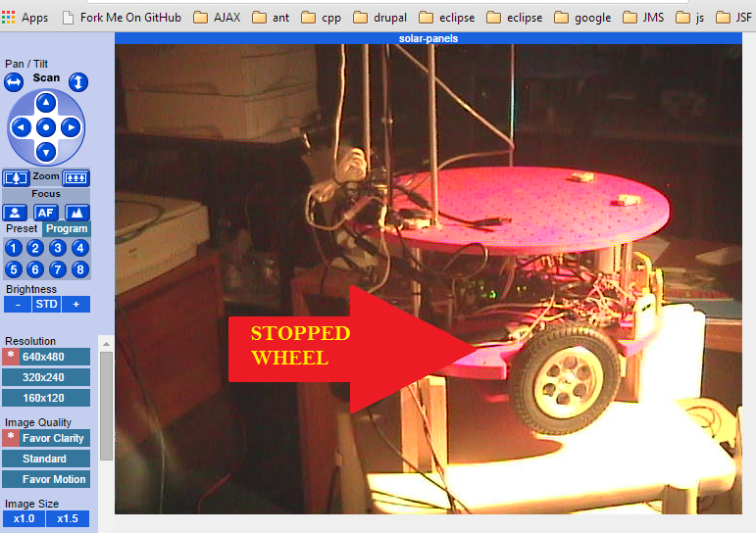Click the solar-panels camera video feed

tap(428, 279)
